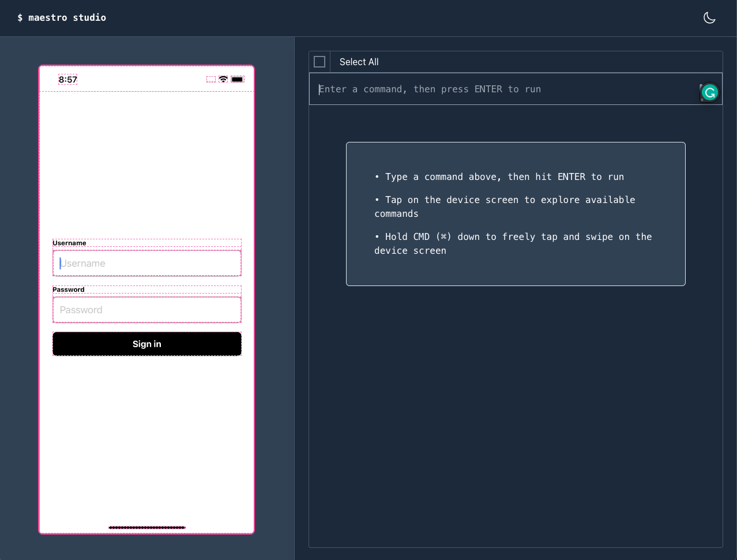This screenshot has height=560, width=737.
Task: Click into the Password field on the device
Action: 146,310
